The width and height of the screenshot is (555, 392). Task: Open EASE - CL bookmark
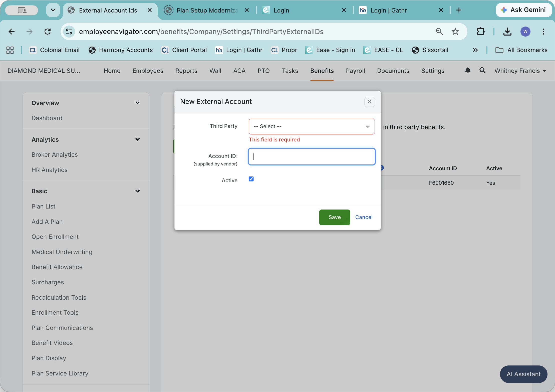click(x=383, y=50)
